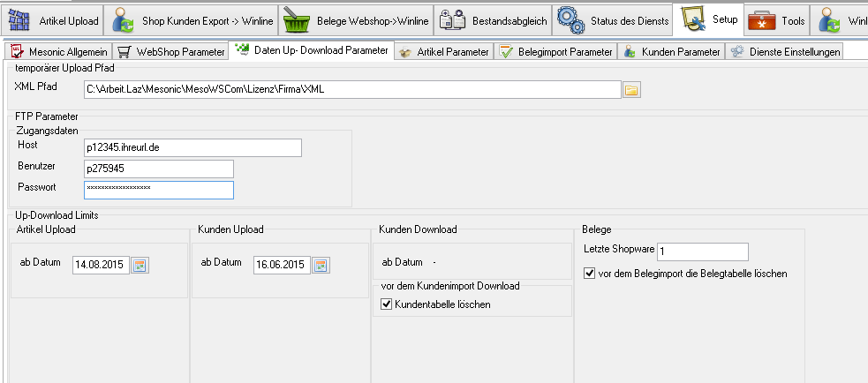This screenshot has width=868, height=383.
Task: Open the Belegimport Parameter tab
Action: click(x=556, y=52)
